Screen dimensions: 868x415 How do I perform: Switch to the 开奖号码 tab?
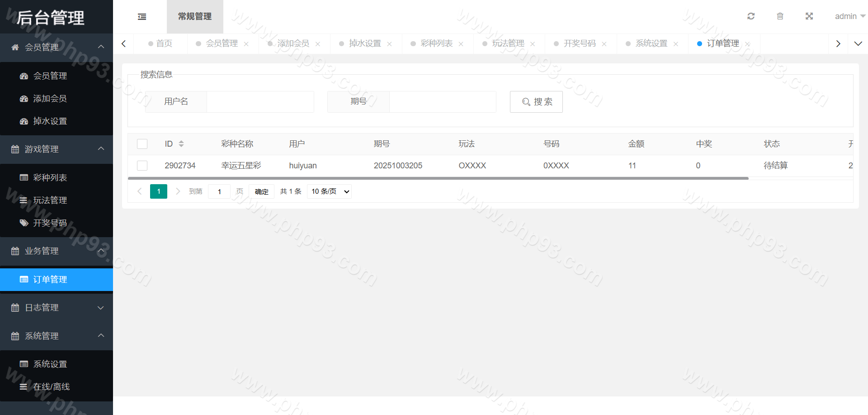(x=579, y=43)
